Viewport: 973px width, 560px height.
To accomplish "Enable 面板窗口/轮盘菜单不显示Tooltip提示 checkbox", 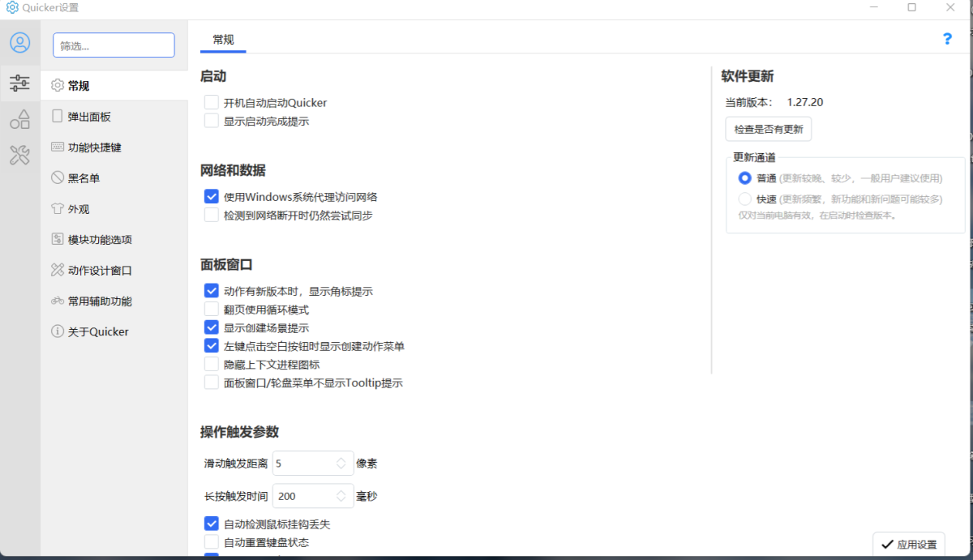I will [x=212, y=383].
